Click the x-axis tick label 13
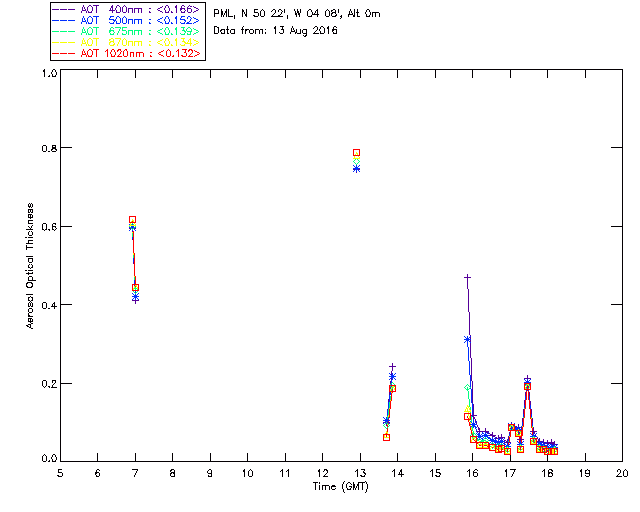 click(360, 473)
